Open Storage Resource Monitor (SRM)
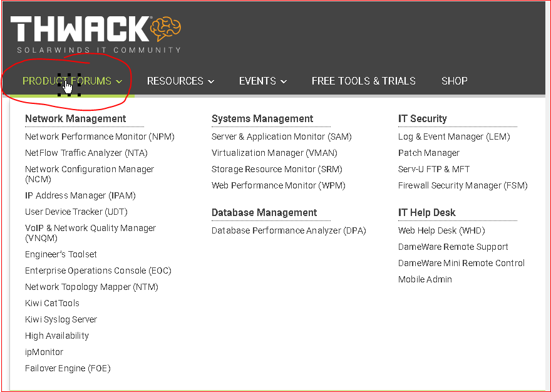Image resolution: width=551 pixels, height=392 pixels. coord(277,169)
